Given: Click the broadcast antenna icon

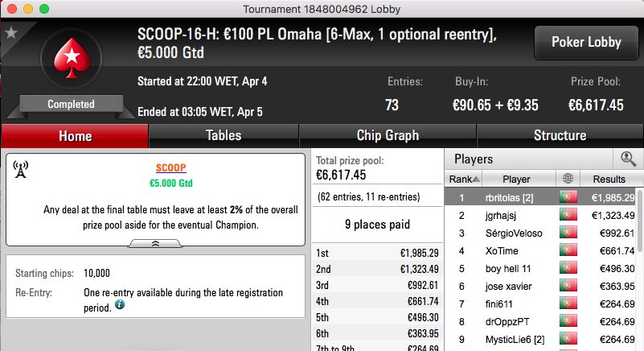Looking at the screenshot, I should pos(21,170).
